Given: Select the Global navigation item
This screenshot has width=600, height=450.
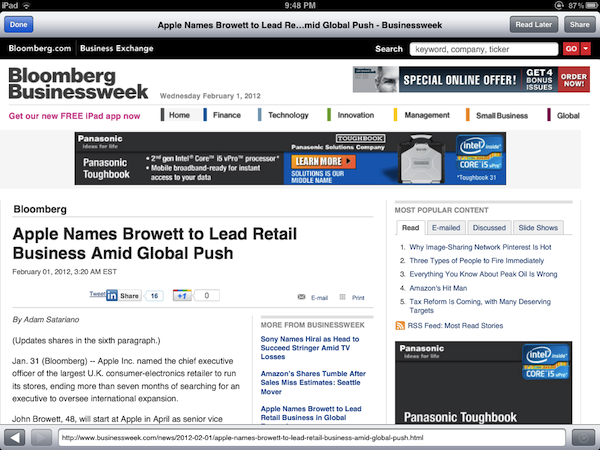Looking at the screenshot, I should (x=568, y=116).
